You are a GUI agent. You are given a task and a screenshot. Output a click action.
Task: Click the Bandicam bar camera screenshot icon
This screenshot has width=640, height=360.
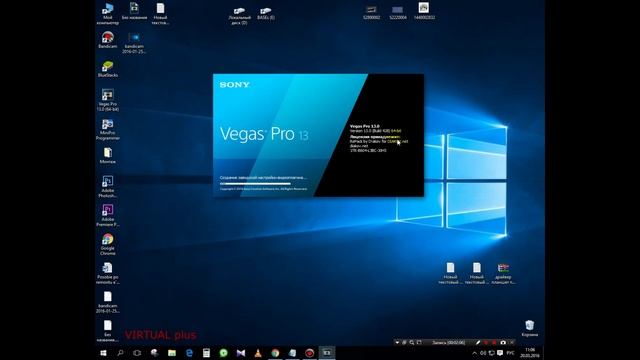(503, 342)
